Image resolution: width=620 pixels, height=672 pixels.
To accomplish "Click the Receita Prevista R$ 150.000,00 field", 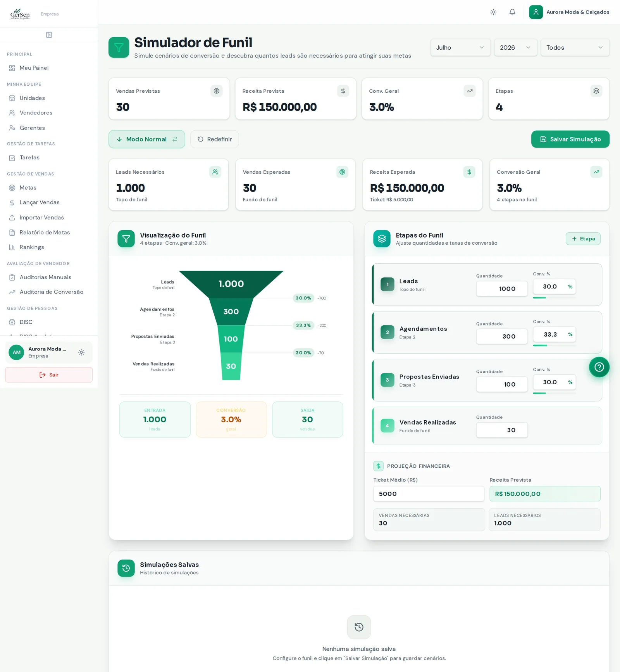I will (x=545, y=494).
